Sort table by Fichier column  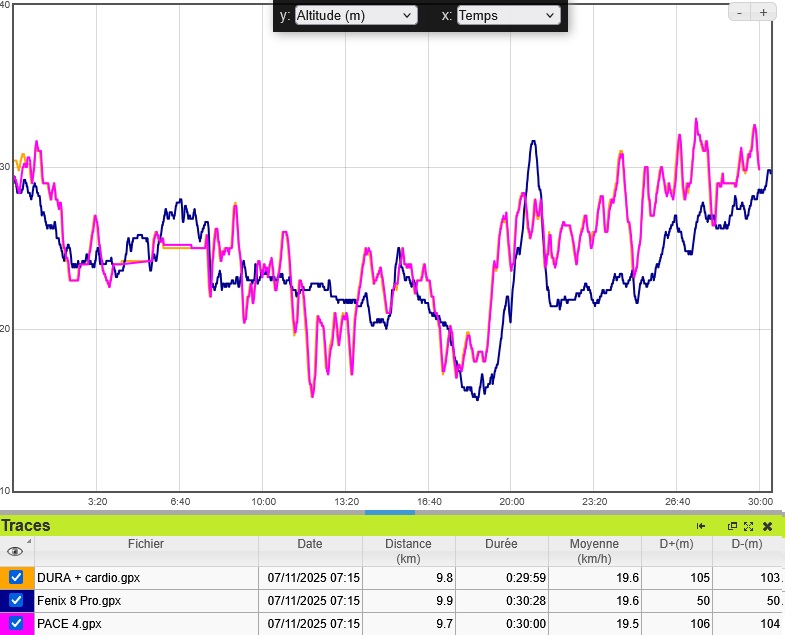click(x=145, y=544)
